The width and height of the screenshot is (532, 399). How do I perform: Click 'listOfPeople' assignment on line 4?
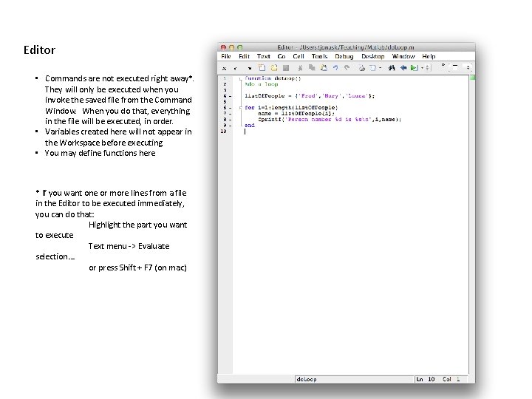(310, 96)
